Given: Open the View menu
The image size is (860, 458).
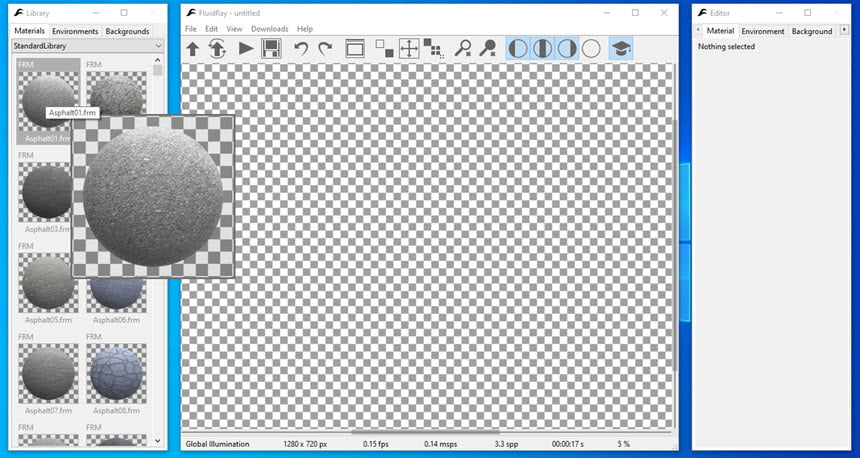Looking at the screenshot, I should click(x=234, y=29).
